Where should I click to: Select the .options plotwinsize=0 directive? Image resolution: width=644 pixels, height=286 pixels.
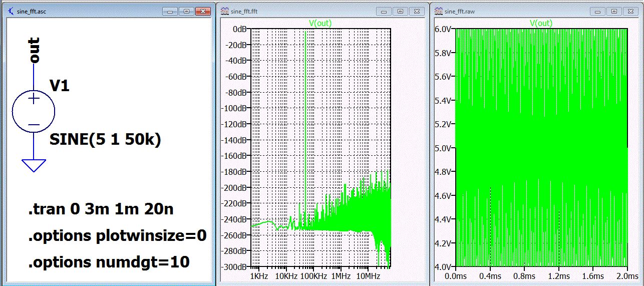tap(117, 235)
